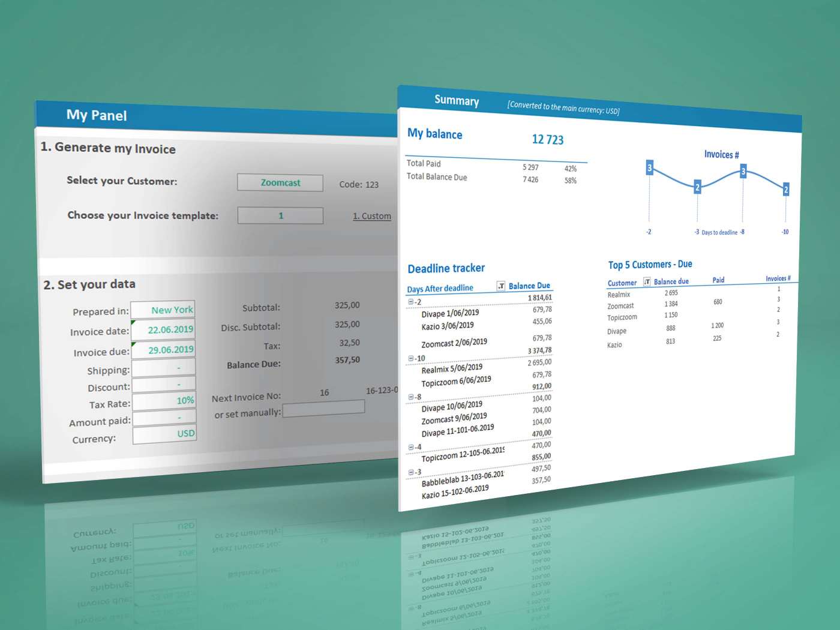Image resolution: width=840 pixels, height=630 pixels.
Task: Follow the 1. Custom template link
Action: point(372,216)
